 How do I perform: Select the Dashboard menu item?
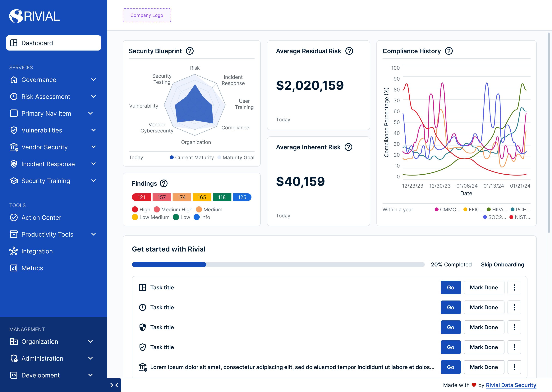pyautogui.click(x=53, y=43)
